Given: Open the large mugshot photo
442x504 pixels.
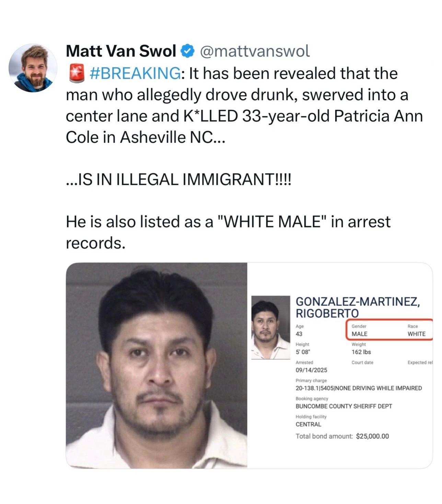Looking at the screenshot, I should (x=156, y=365).
